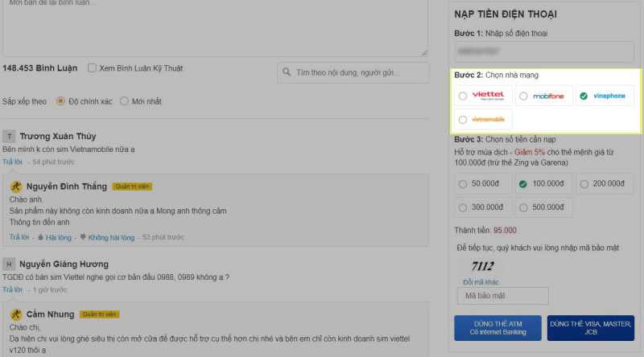
Task: Click the phone number input field
Action: click(x=544, y=51)
